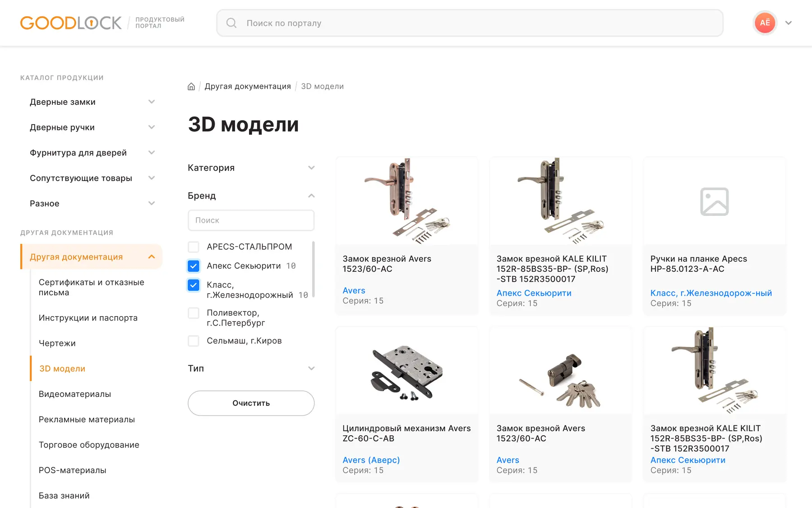Open the Чертежи section
This screenshot has height=508, width=812.
57,343
